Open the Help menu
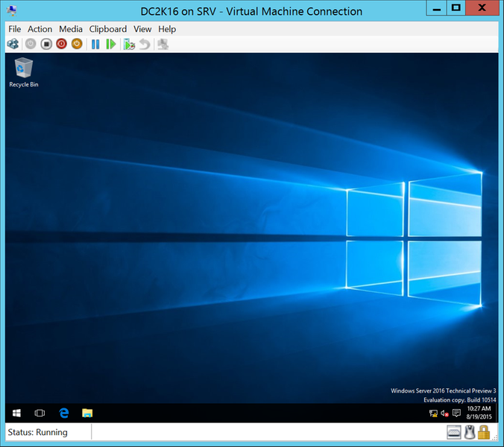Image resolution: width=504 pixels, height=447 pixels. tap(167, 29)
